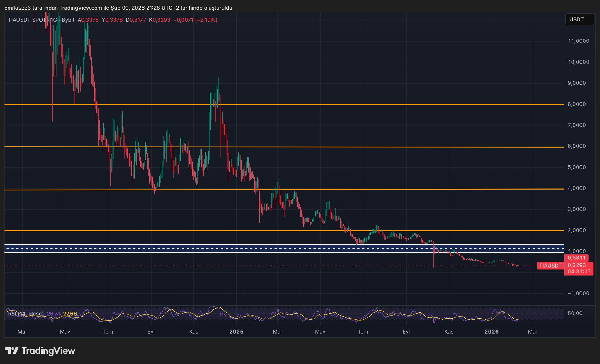Click the 2026 year label on time axis

point(492,332)
